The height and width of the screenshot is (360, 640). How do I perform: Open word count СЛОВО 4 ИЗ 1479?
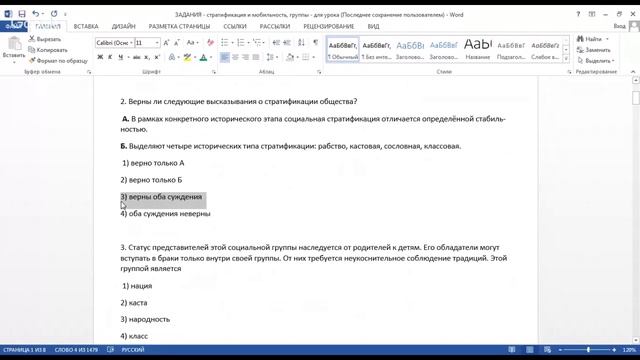pos(76,350)
